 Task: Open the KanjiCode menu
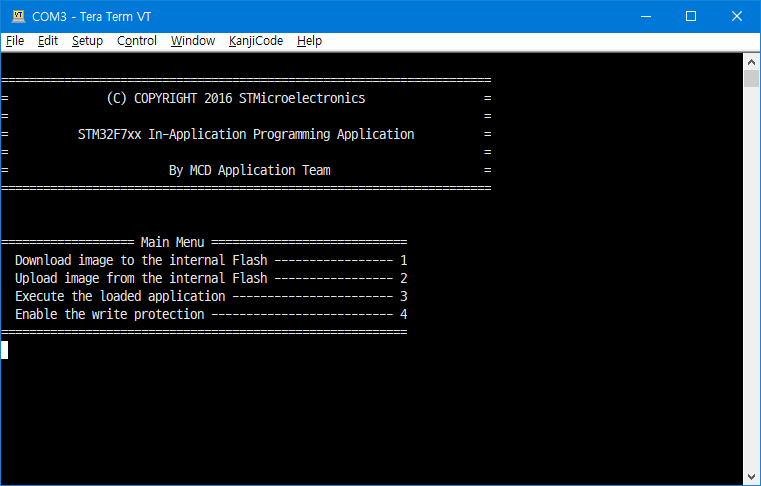[256, 41]
